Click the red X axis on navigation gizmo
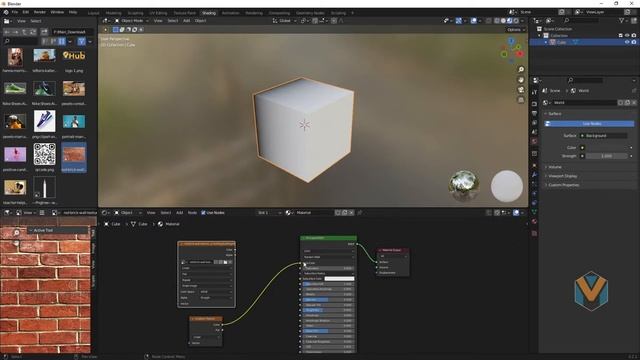640x360 pixels. pyautogui.click(x=520, y=53)
